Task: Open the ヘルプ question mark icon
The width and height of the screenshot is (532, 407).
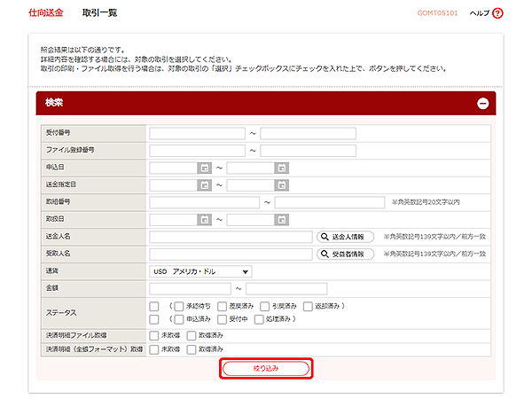Action: (x=497, y=13)
